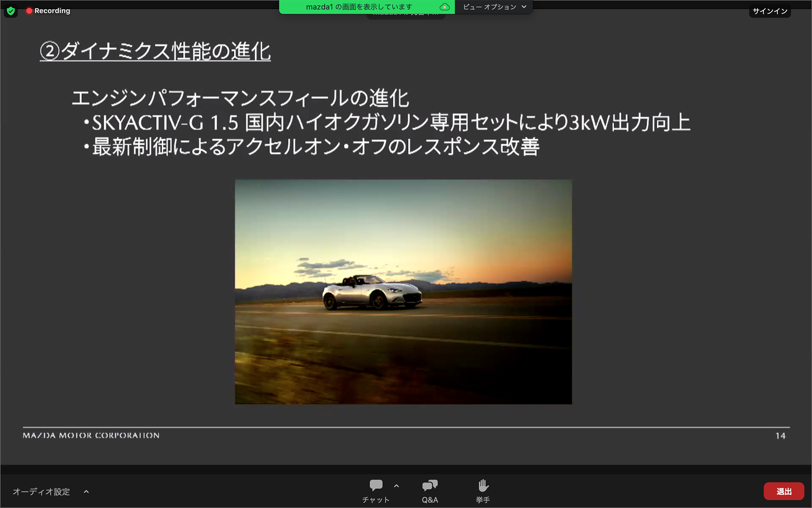Expand the chevron next to the chat icon
The width and height of the screenshot is (812, 508).
pyautogui.click(x=396, y=486)
